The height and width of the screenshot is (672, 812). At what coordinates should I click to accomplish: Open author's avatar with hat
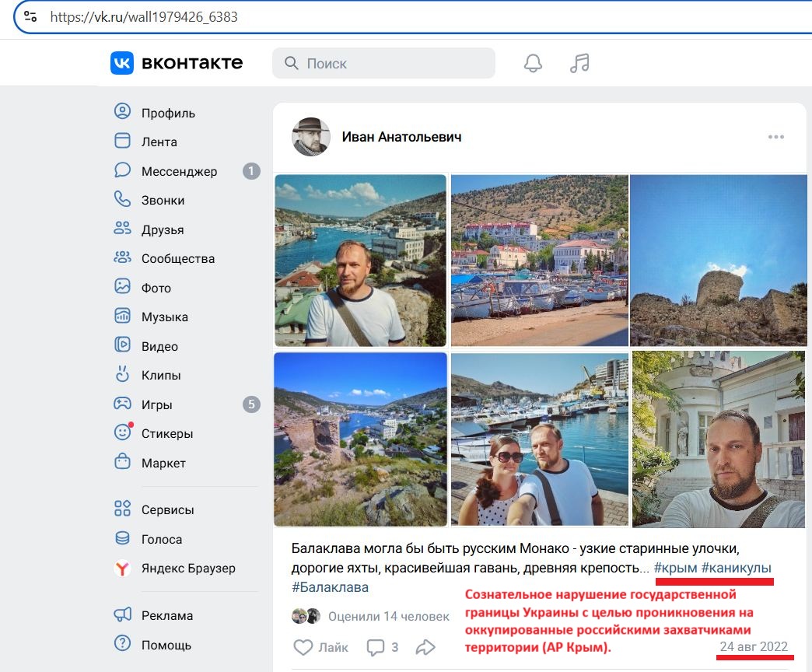(x=310, y=137)
